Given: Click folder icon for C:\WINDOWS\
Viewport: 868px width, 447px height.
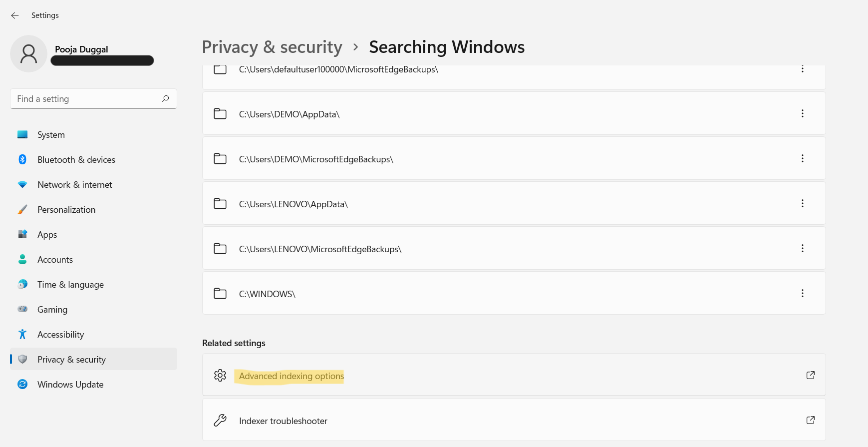Looking at the screenshot, I should pyautogui.click(x=220, y=294).
